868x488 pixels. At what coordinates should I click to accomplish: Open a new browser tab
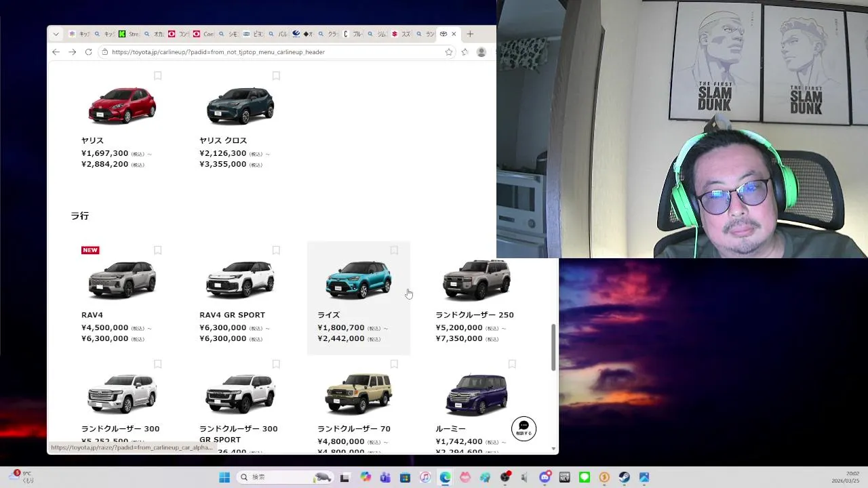[470, 34]
